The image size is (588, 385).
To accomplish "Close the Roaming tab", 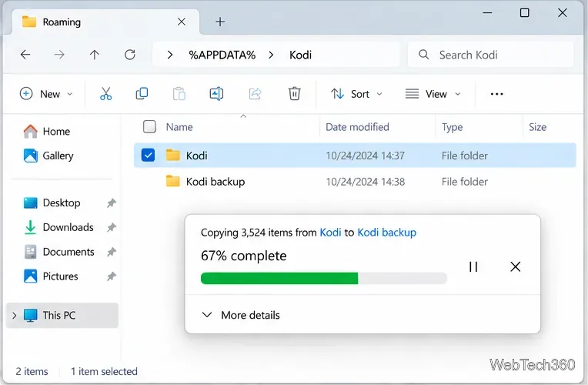I will [182, 22].
